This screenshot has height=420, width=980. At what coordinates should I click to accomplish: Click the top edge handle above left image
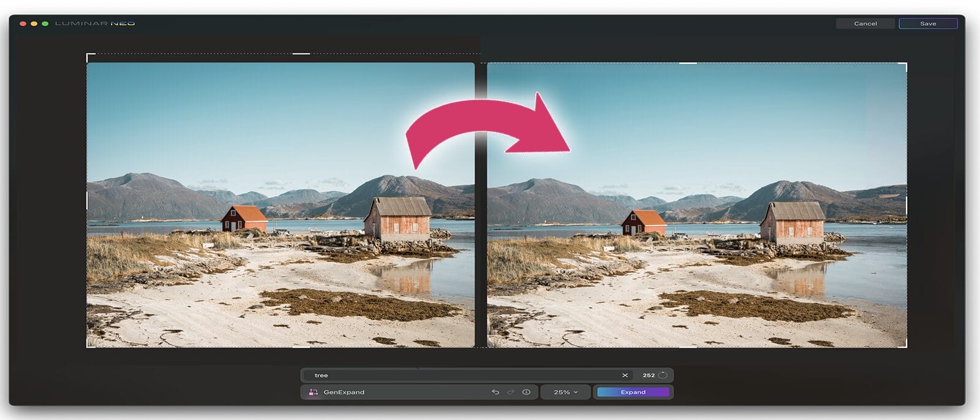tap(301, 54)
